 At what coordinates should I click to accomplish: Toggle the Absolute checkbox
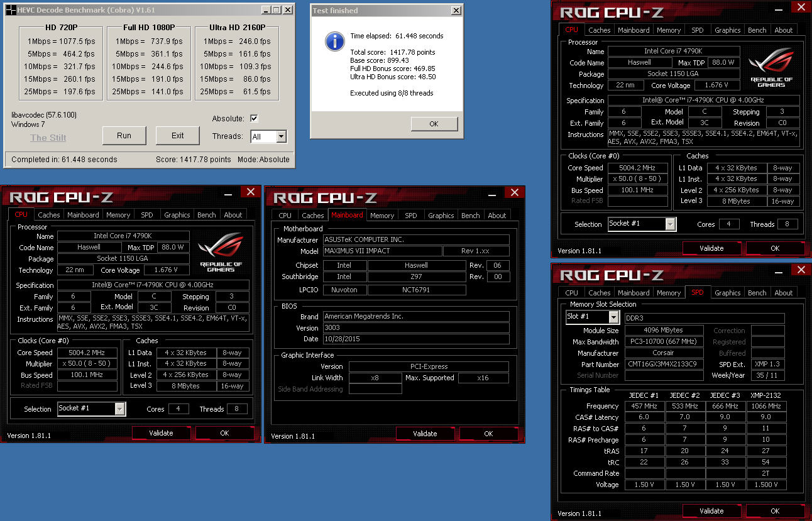click(254, 119)
